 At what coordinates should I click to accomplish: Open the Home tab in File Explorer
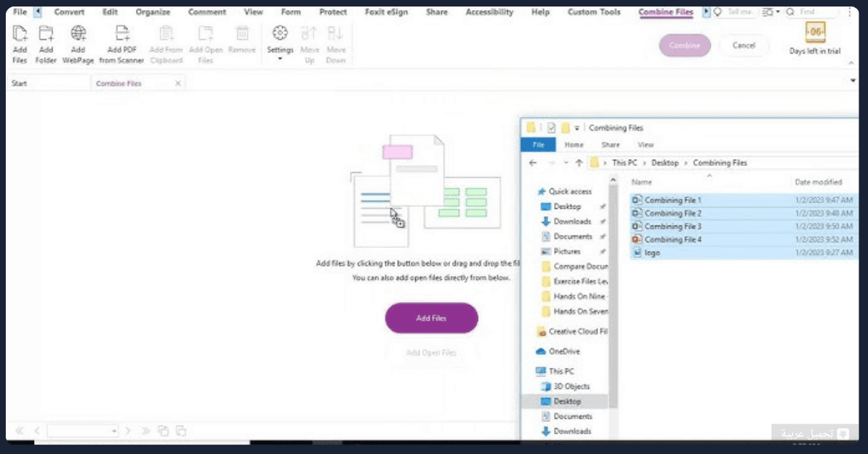[x=574, y=145]
